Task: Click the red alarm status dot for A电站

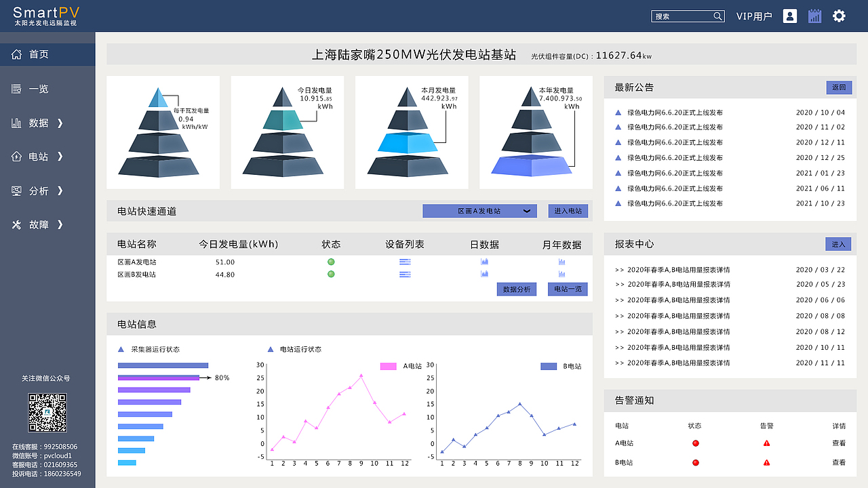Action: click(x=694, y=443)
